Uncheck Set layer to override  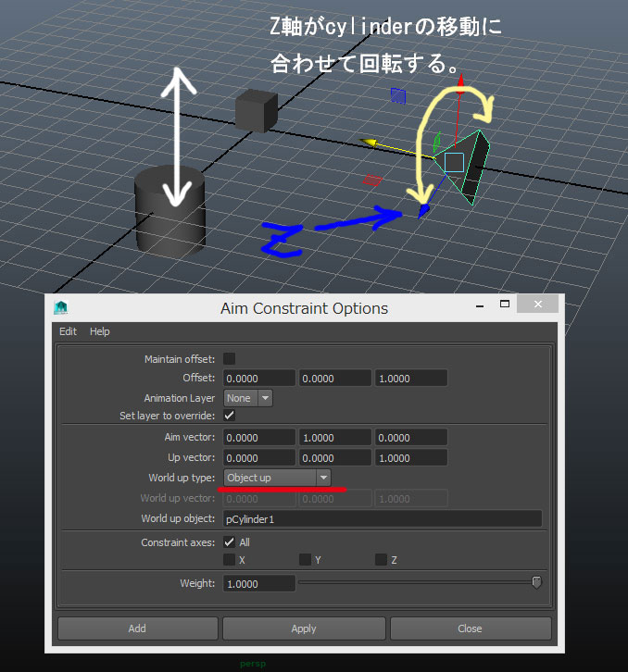click(230, 415)
